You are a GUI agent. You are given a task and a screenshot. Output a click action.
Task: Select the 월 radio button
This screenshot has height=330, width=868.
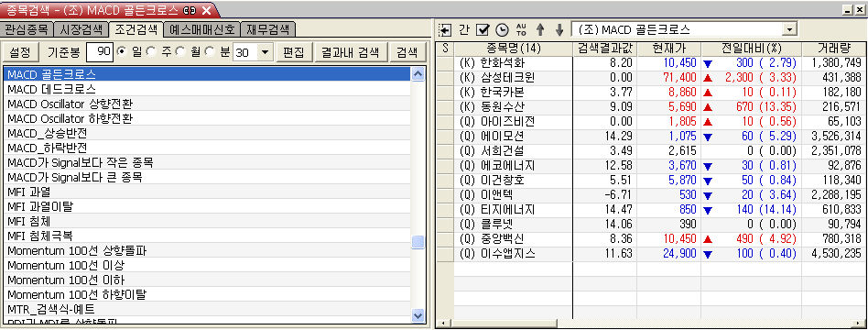point(180,52)
